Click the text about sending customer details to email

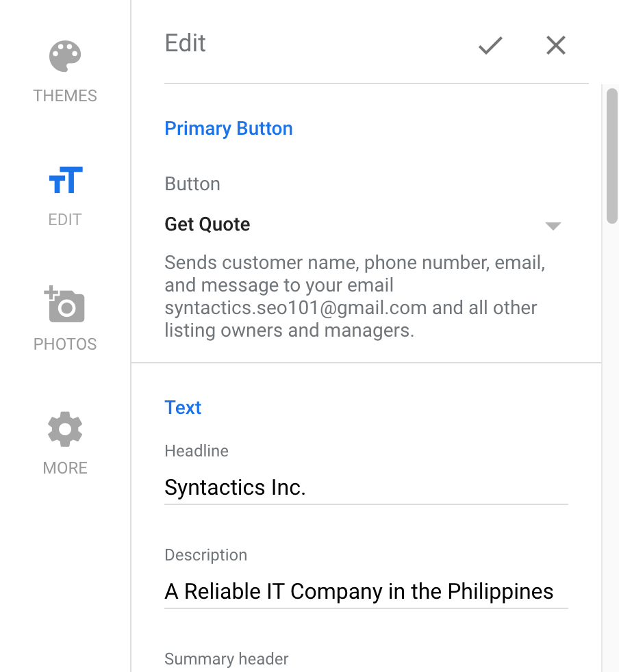tap(355, 296)
